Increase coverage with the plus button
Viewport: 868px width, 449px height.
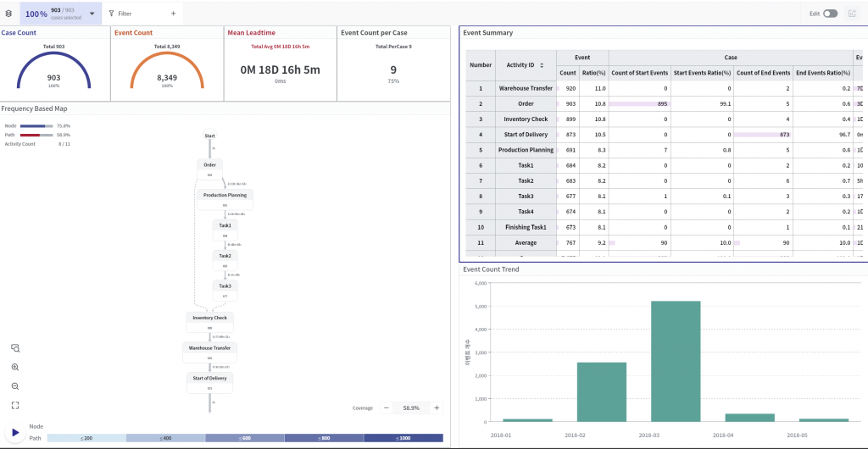pyautogui.click(x=437, y=407)
